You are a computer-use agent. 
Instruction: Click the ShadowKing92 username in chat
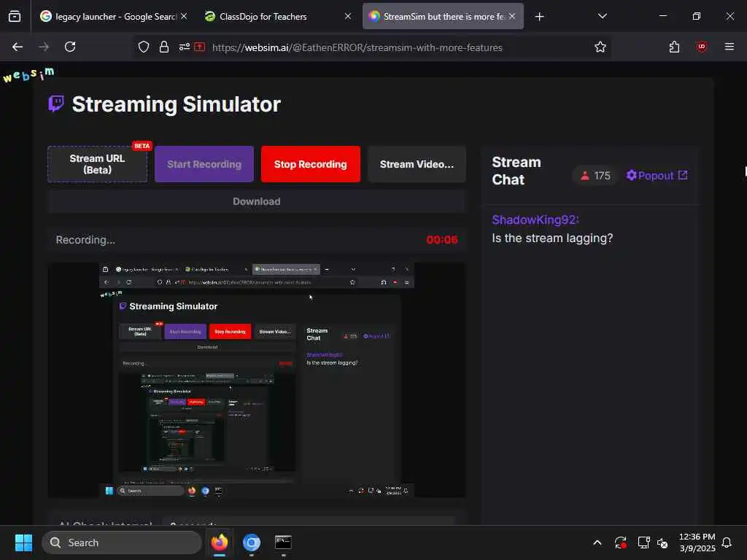535,219
